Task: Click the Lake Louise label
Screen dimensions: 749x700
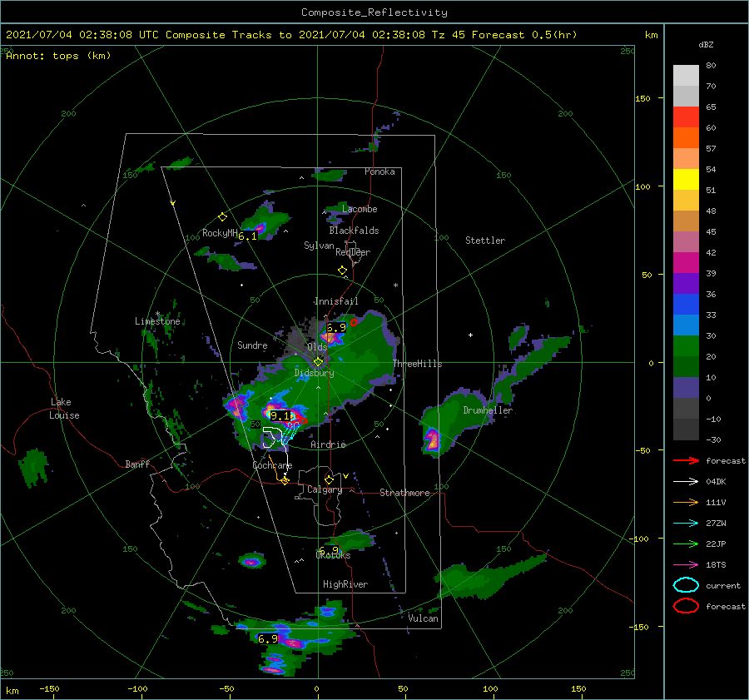Action: pyautogui.click(x=64, y=409)
